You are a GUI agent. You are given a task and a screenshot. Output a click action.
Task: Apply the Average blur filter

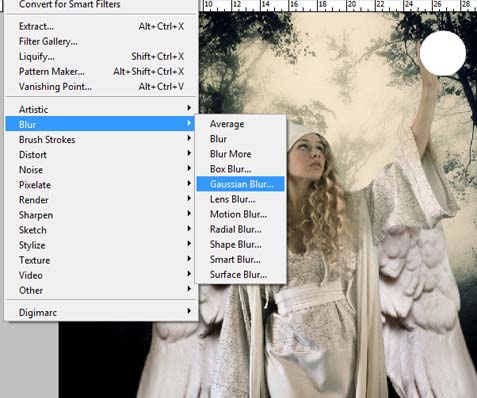pos(240,124)
